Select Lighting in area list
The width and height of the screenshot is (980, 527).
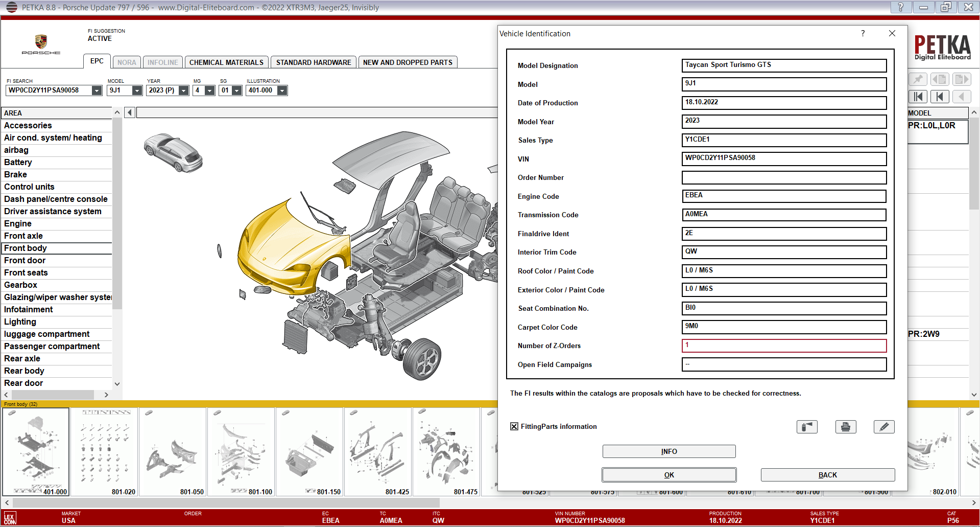(57, 322)
